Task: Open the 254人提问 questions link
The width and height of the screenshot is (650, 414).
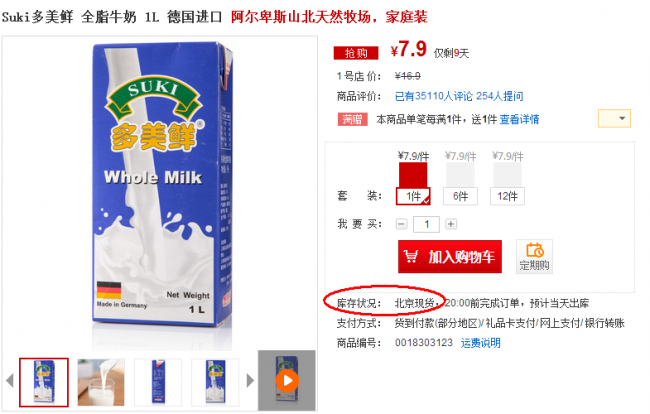Action: [x=500, y=96]
